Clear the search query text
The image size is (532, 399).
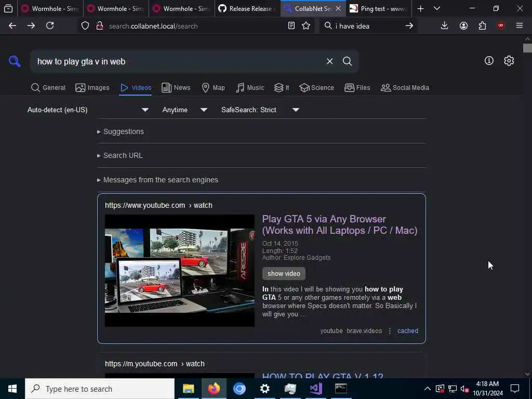329,61
